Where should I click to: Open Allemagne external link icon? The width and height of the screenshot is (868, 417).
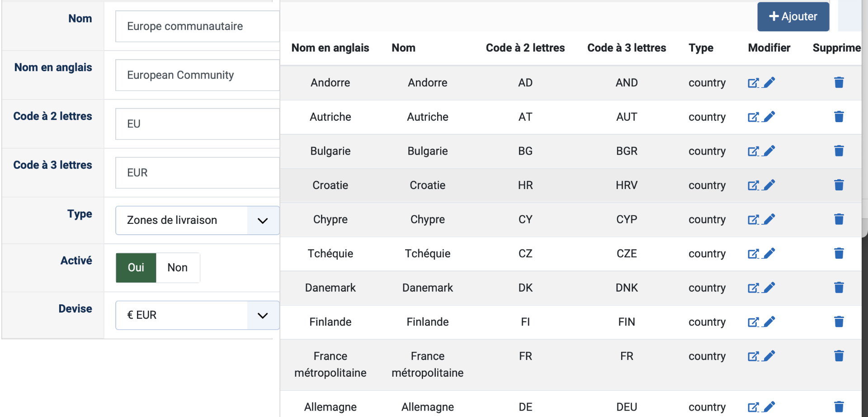point(753,407)
